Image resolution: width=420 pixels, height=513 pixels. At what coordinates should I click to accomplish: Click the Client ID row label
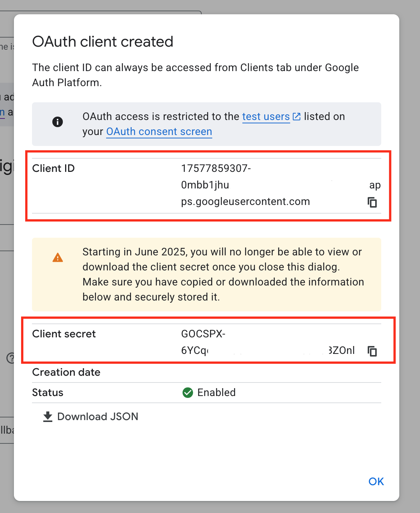click(x=53, y=168)
